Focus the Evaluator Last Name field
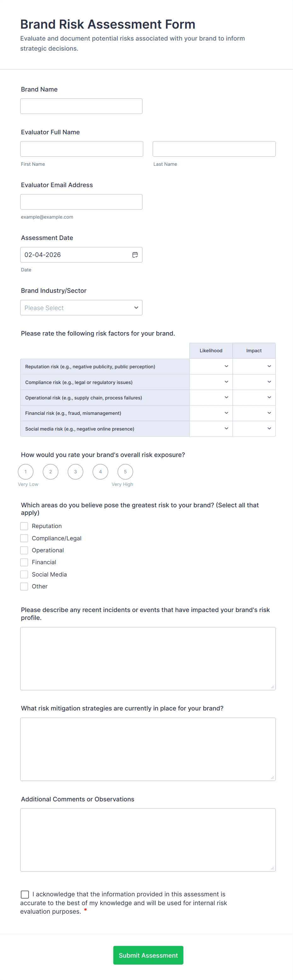The height and width of the screenshot is (980, 293). [214, 149]
